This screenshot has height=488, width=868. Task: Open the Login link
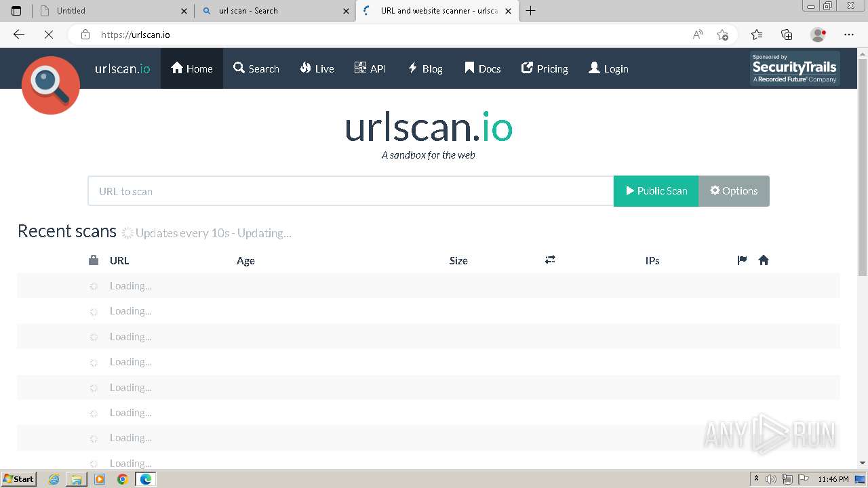click(608, 68)
